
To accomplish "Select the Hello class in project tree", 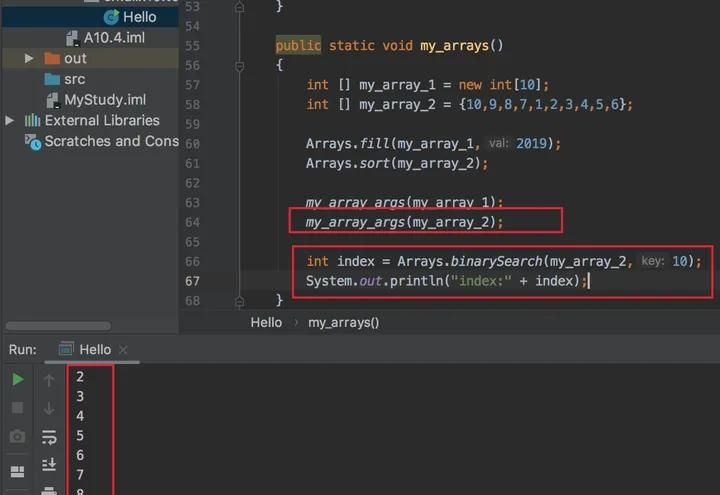I will (x=139, y=17).
